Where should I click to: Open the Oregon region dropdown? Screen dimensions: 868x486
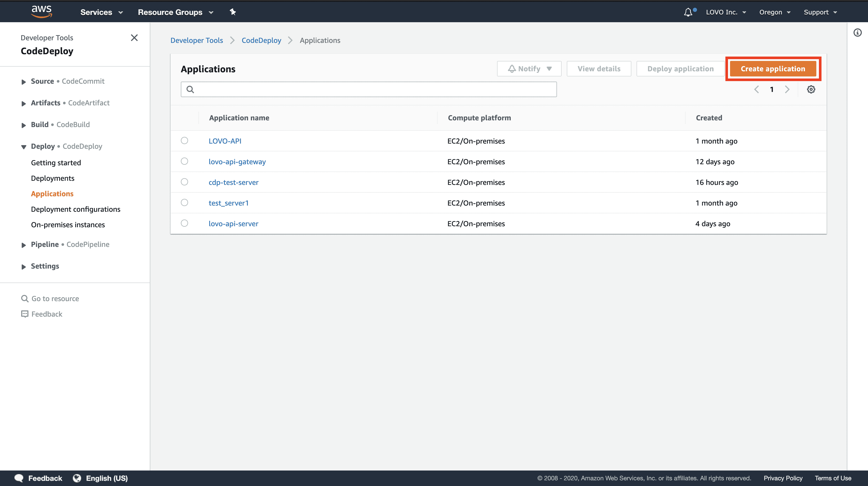pyautogui.click(x=775, y=12)
